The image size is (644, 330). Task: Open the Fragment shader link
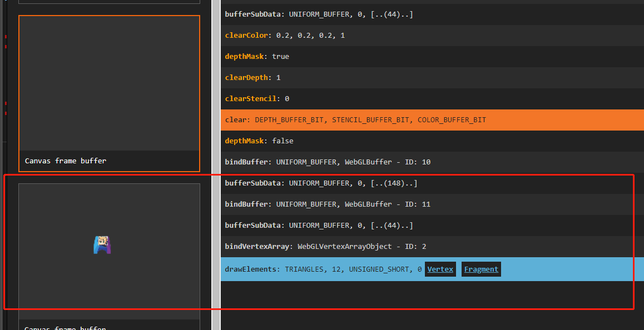[481, 269]
